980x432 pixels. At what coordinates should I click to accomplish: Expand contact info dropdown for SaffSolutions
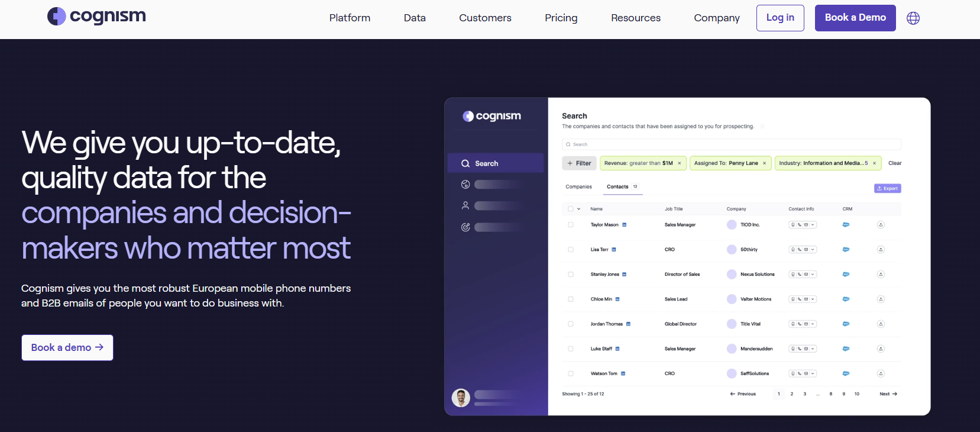click(x=813, y=374)
